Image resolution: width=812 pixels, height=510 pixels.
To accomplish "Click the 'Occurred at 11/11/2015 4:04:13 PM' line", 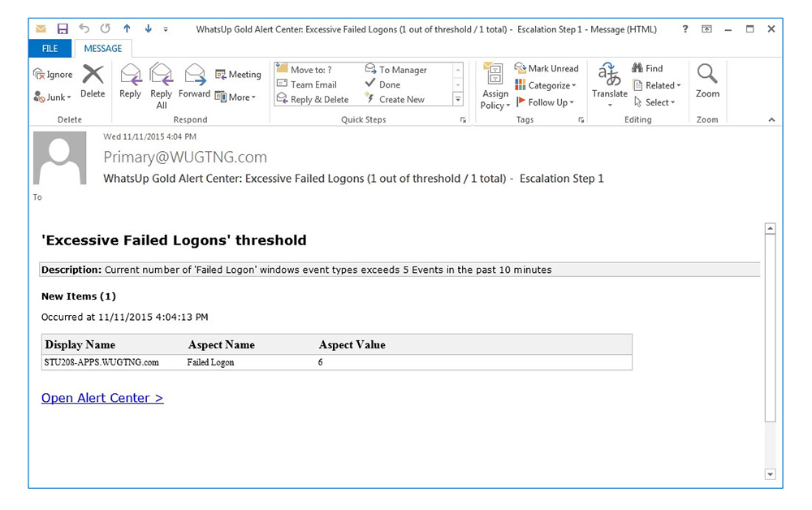I will point(125,317).
